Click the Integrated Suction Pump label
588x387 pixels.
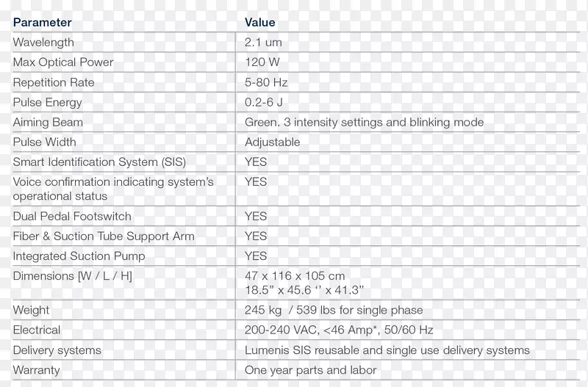click(x=79, y=256)
